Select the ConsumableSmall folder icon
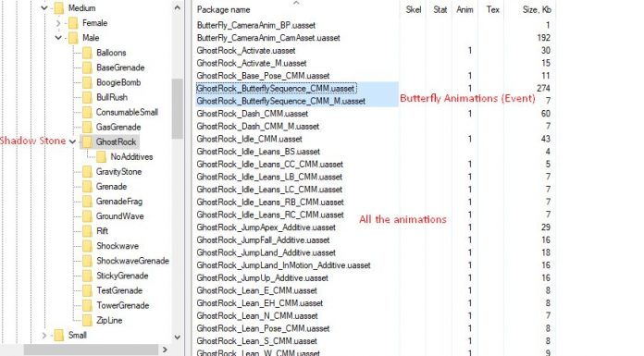644x356 pixels. (x=87, y=112)
